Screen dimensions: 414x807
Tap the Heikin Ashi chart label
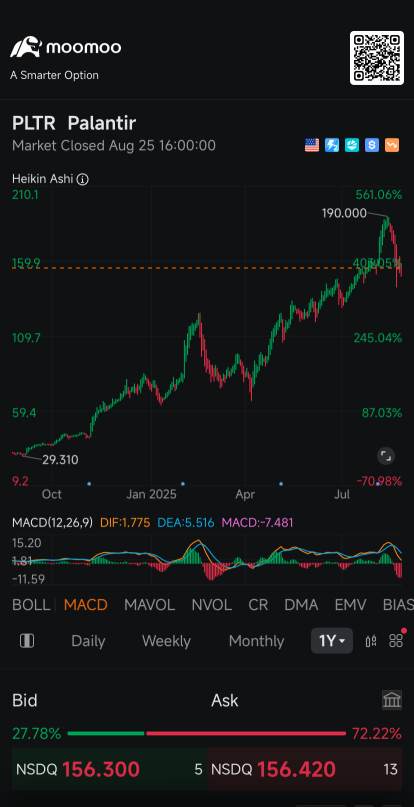pos(43,180)
